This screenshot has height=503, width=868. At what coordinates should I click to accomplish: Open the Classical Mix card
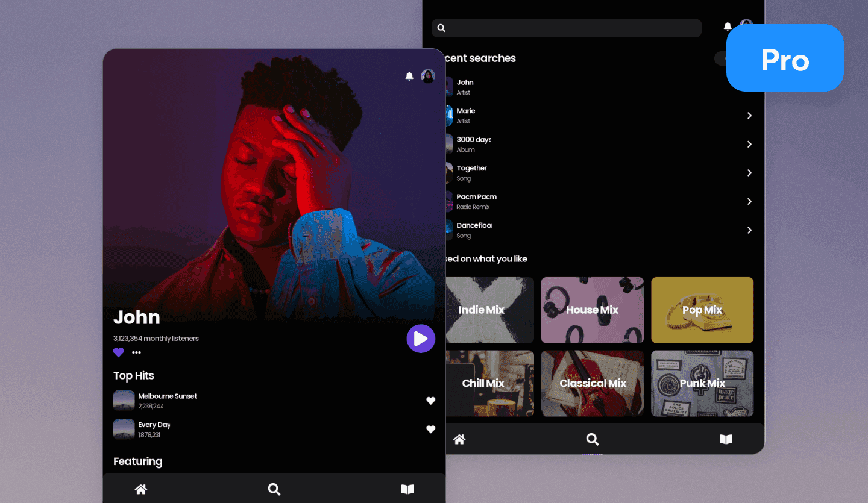pyautogui.click(x=593, y=384)
